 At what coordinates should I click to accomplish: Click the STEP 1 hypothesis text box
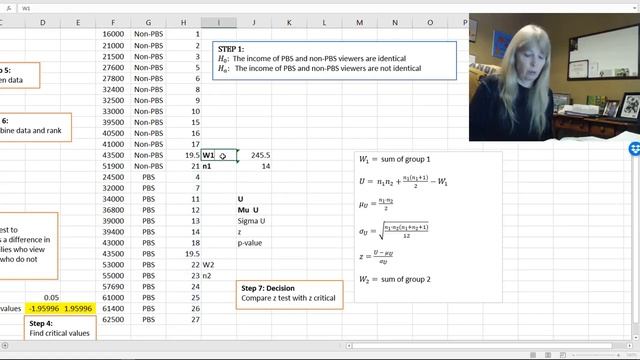[x=334, y=60]
